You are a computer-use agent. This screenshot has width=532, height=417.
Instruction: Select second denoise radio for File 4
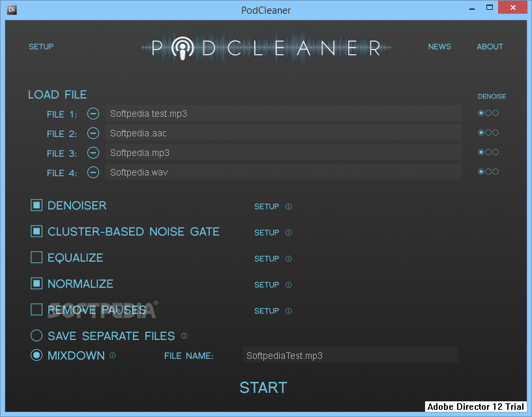click(488, 172)
